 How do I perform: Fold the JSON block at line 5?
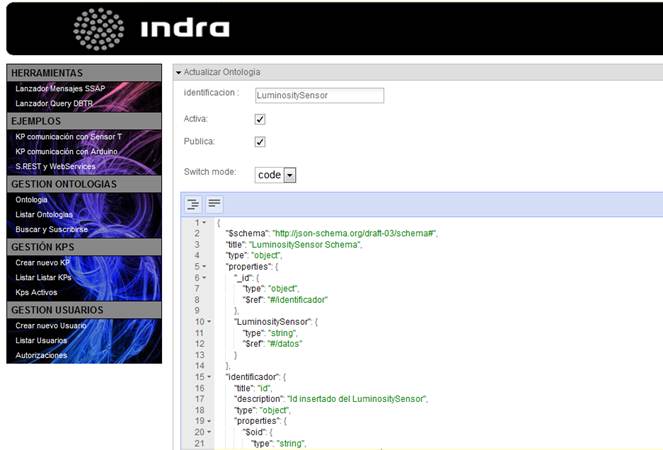pos(204,266)
